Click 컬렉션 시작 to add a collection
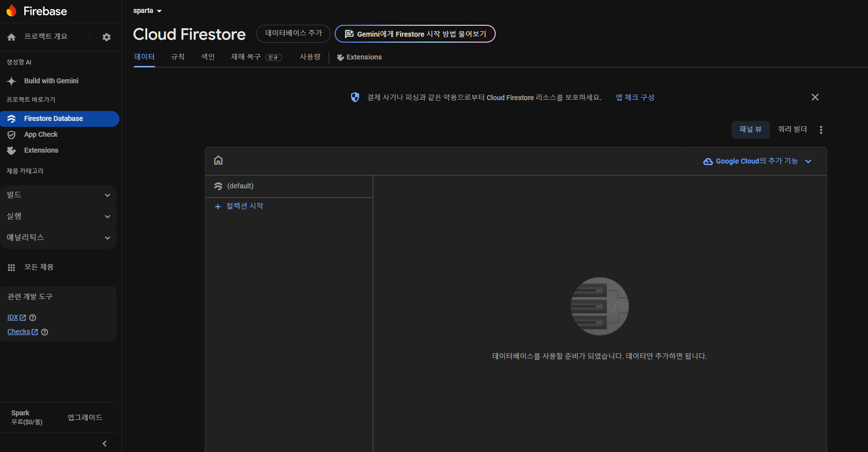868x452 pixels. pyautogui.click(x=239, y=206)
